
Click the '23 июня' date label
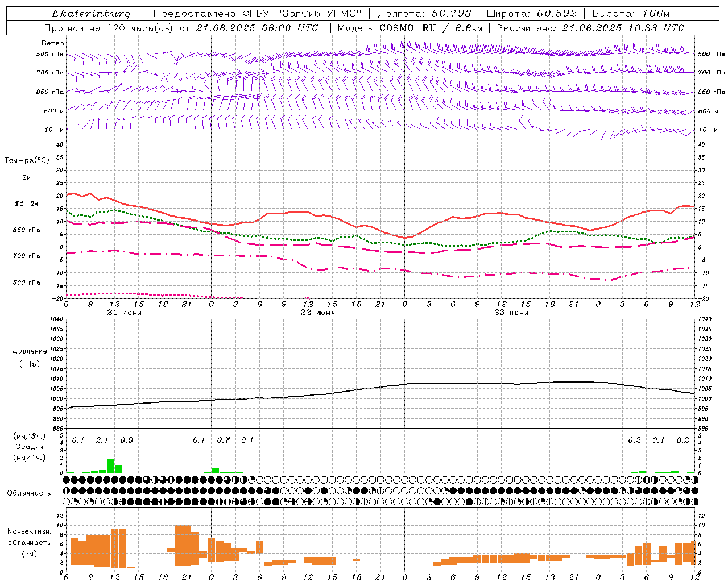point(511,313)
